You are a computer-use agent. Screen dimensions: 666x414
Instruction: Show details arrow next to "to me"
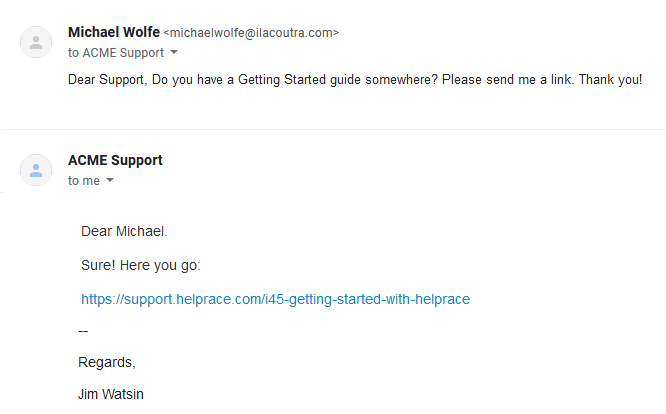(110, 181)
